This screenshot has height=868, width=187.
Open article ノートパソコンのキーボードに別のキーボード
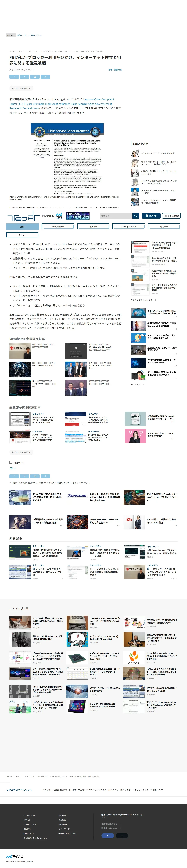(x=105, y=621)
